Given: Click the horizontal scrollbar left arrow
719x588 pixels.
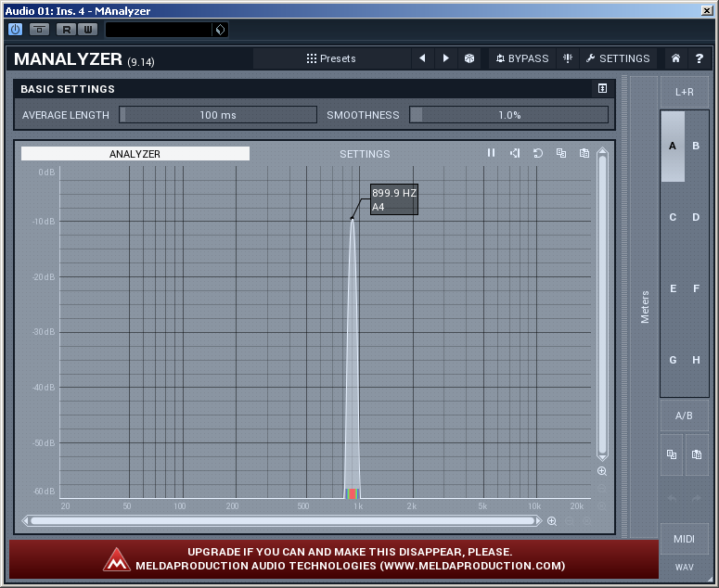Looking at the screenshot, I should click(26, 520).
